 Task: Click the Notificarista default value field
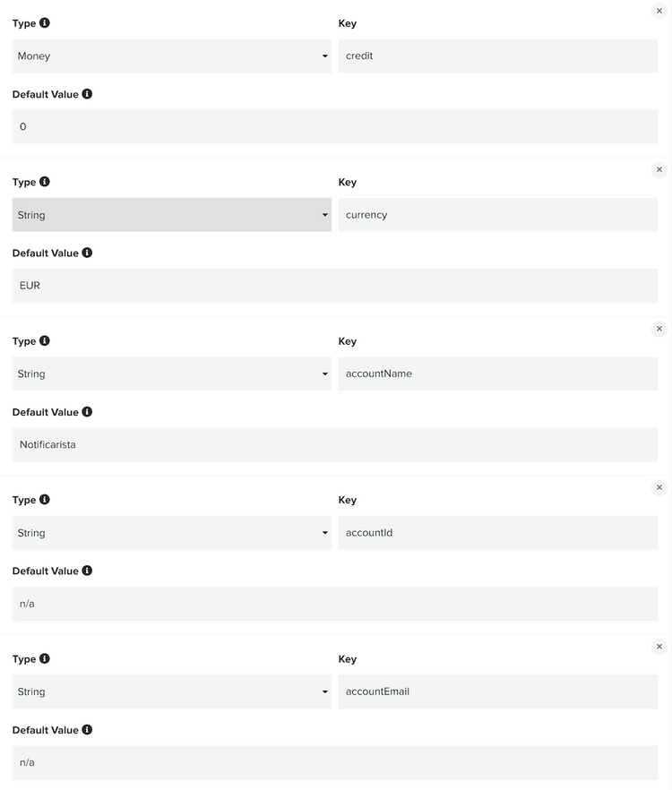pyautogui.click(x=334, y=444)
